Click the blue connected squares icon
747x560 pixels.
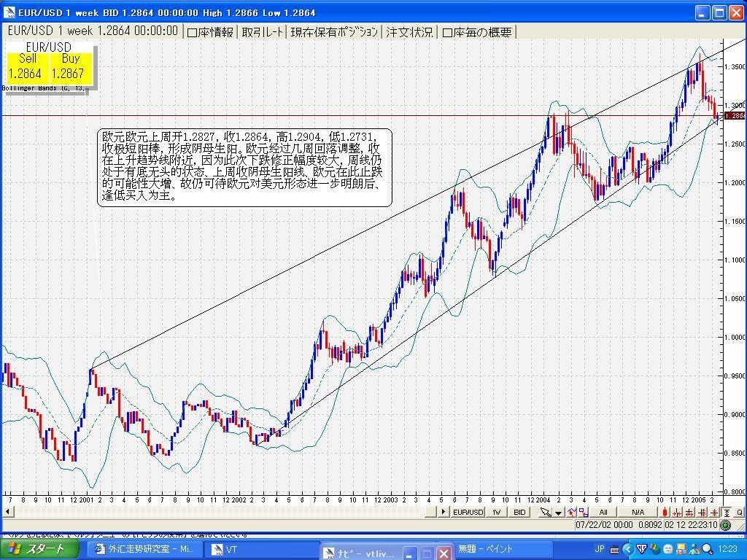tap(584, 512)
